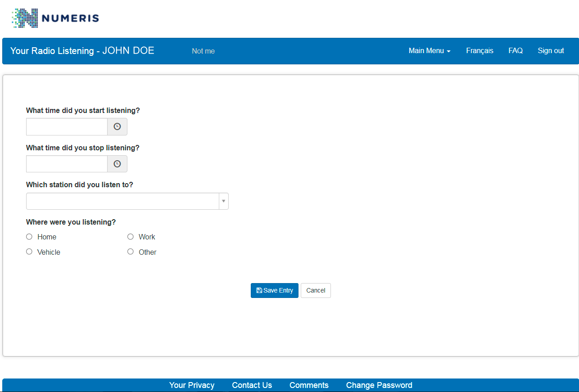Select the Home radio button
This screenshot has width=579, height=392.
tap(29, 237)
